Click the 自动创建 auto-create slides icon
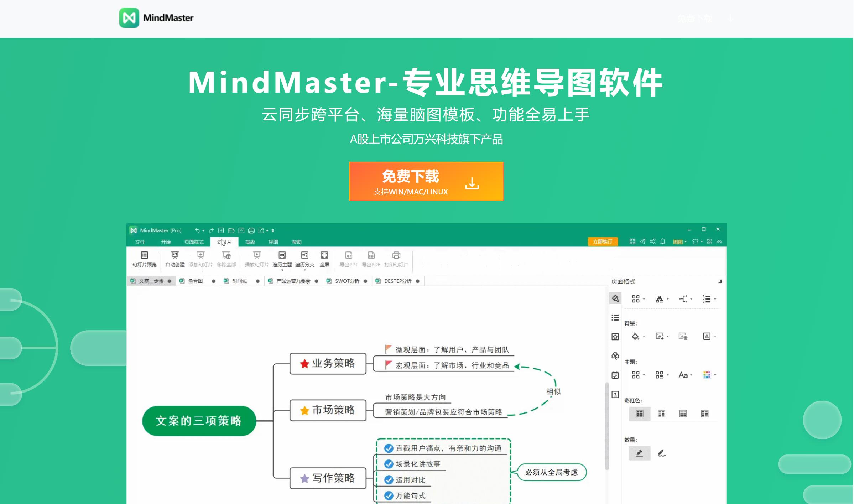 coord(175,255)
